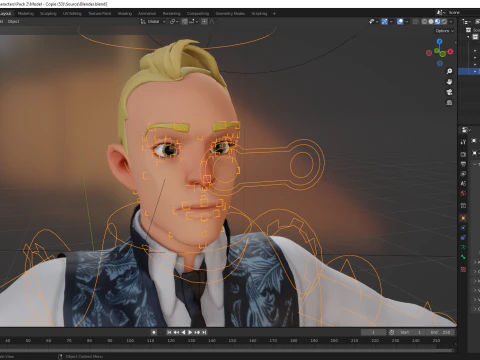Open the proportional falloff dropdown
The width and height of the screenshot is (480, 360).
click(x=212, y=21)
